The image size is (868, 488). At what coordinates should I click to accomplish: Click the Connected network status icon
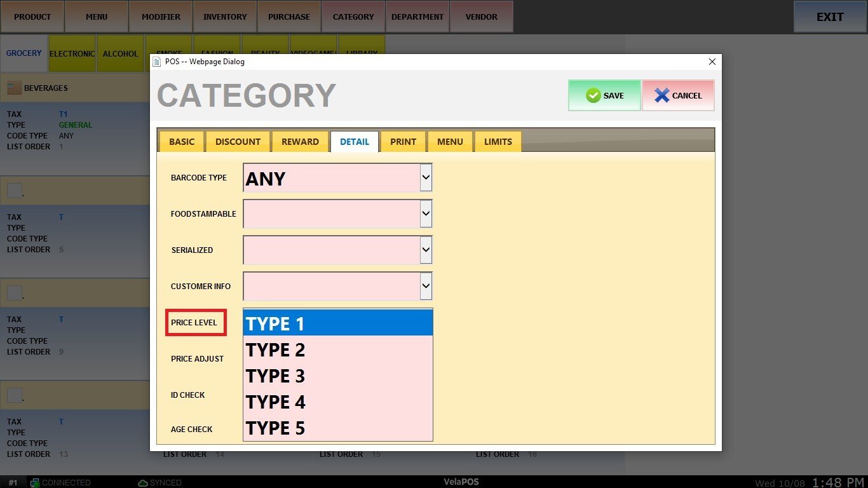click(x=35, y=483)
